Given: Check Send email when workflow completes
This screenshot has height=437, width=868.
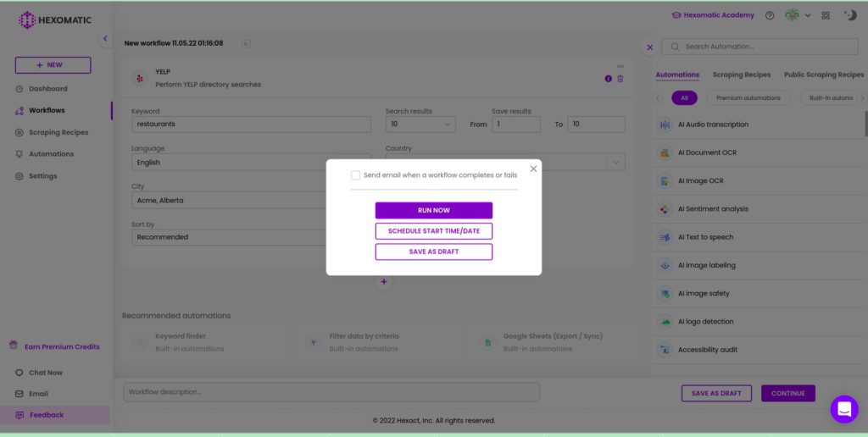Looking at the screenshot, I should [x=355, y=175].
